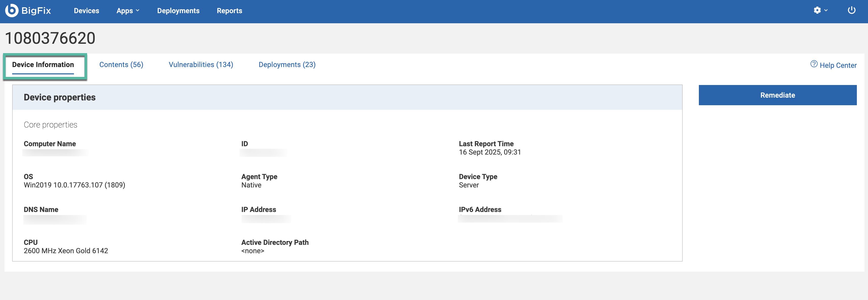Click the power logout icon
868x300 pixels.
click(852, 10)
